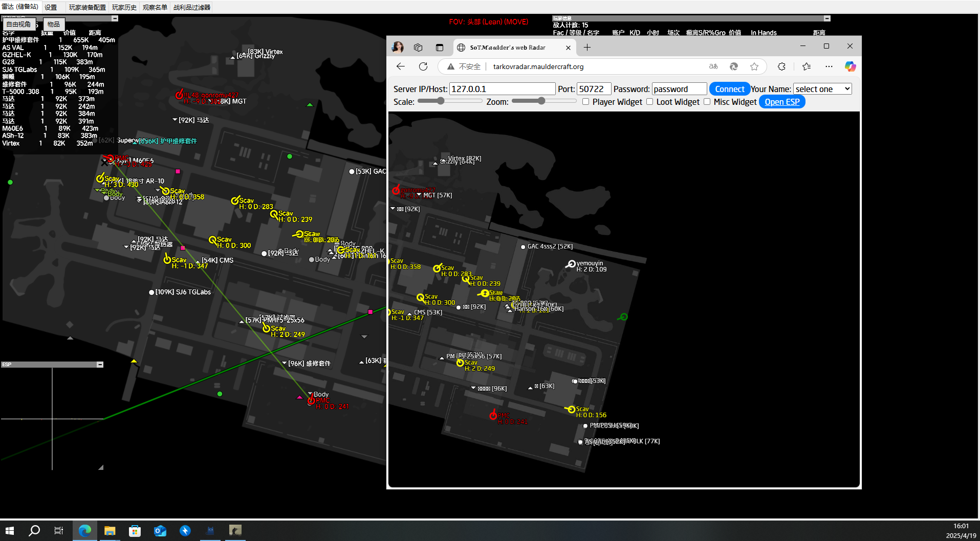Open the 设置 tab
The height and width of the screenshot is (541, 980).
(x=51, y=7)
